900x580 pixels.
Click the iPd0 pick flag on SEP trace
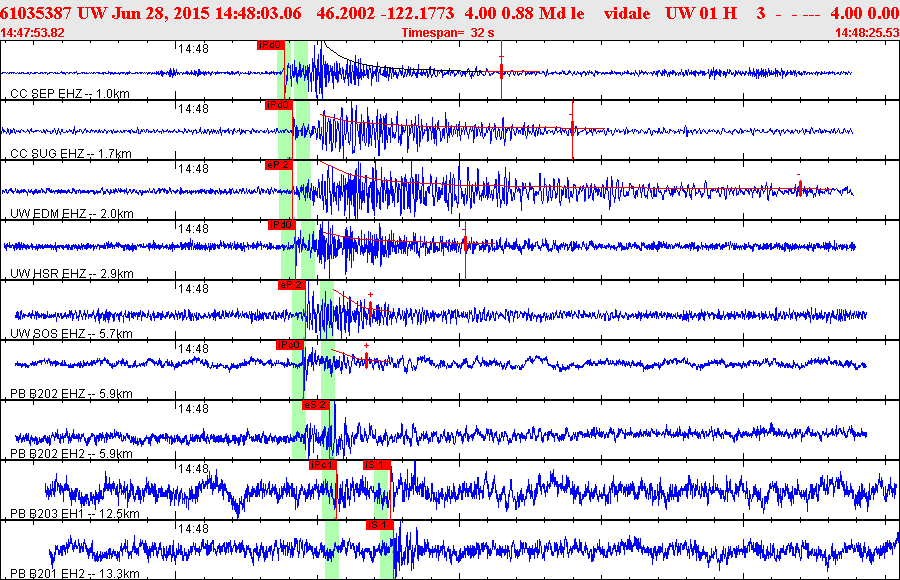click(270, 46)
